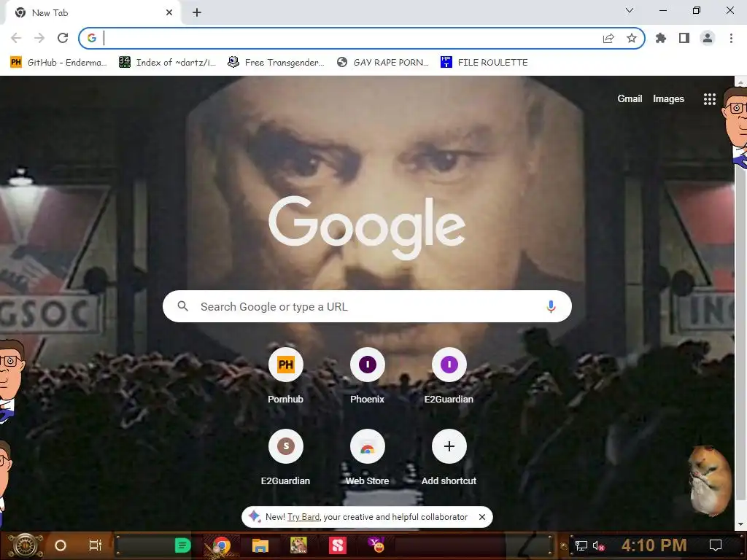Open the brown S E2Guardian shortcut

point(285,458)
